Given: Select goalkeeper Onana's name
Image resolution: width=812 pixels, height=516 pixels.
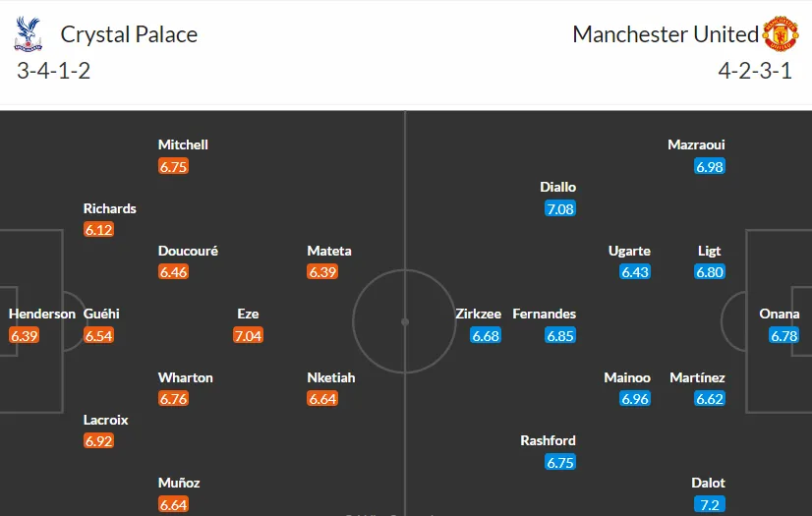Looking at the screenshot, I should coord(779,315).
